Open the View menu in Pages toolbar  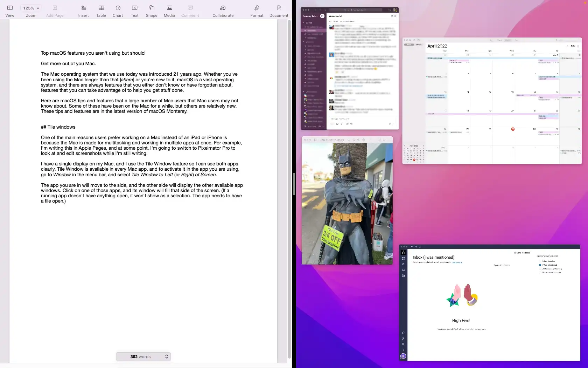tap(10, 11)
